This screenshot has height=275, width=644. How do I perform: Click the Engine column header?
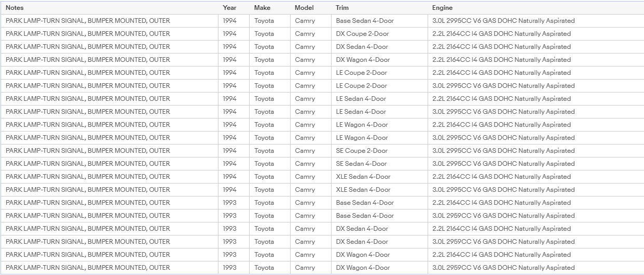[536, 8]
